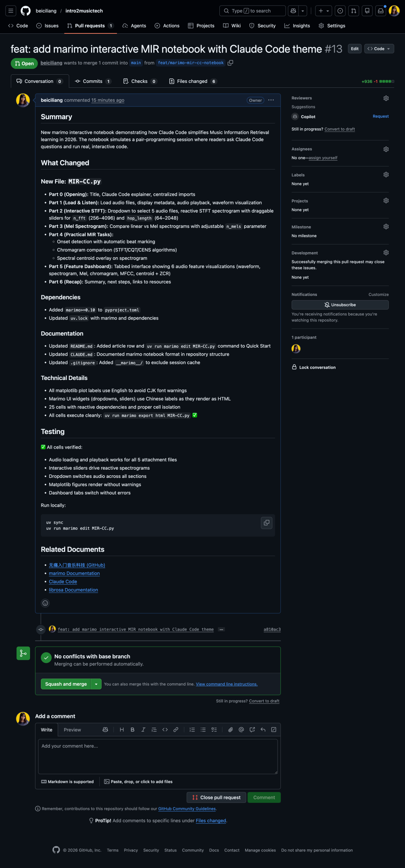Toggle Unsubscribe from notifications
The image size is (405, 868).
340,305
